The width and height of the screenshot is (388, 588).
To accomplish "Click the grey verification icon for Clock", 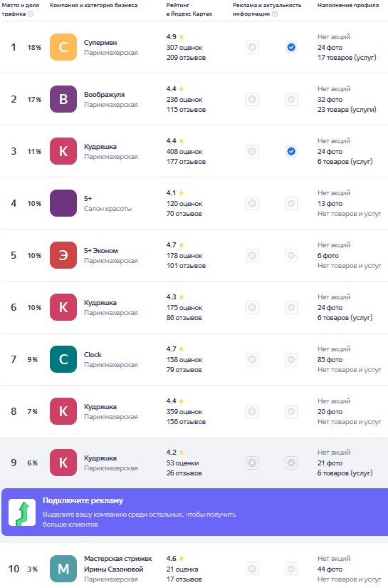I will click(291, 360).
